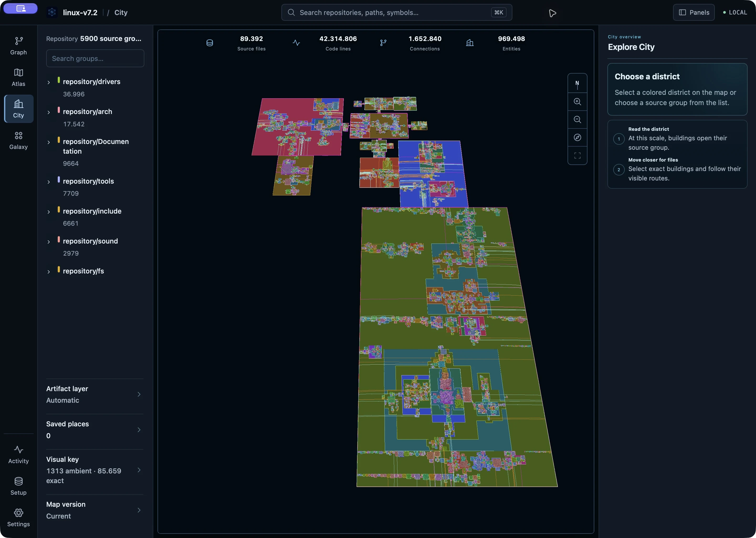Click the compass reset view icon
This screenshot has height=538, width=756.
tap(577, 137)
